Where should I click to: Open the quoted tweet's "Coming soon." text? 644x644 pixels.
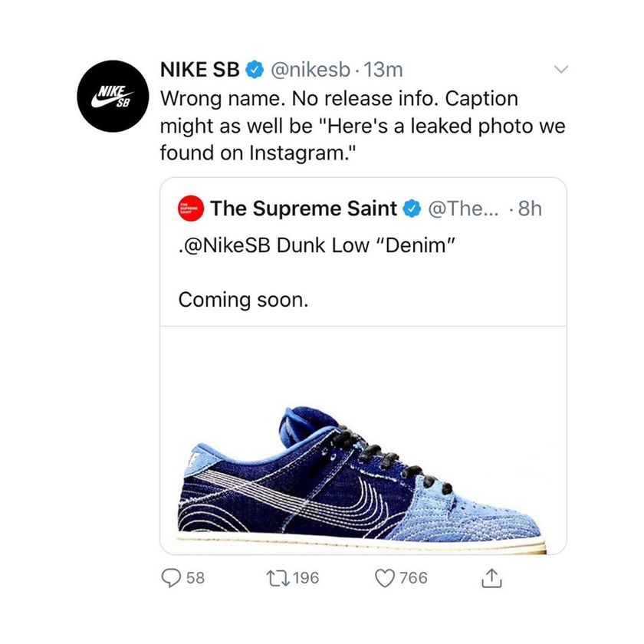(x=243, y=299)
